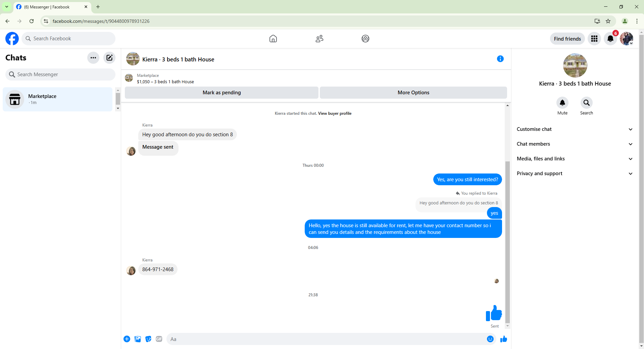Click the conversation scrollbar thumb

[x=507, y=242]
